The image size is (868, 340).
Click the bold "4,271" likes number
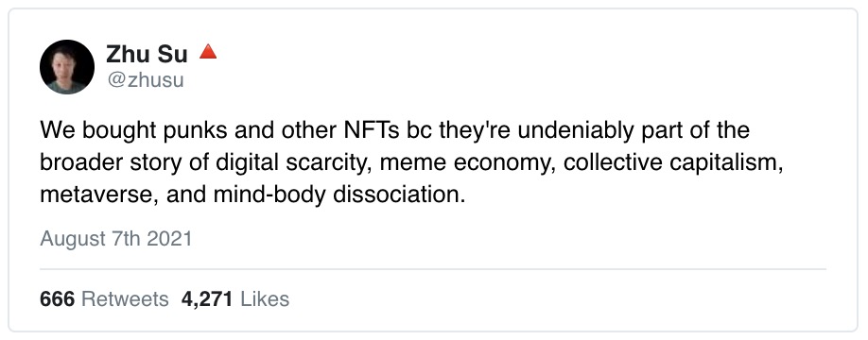(206, 299)
